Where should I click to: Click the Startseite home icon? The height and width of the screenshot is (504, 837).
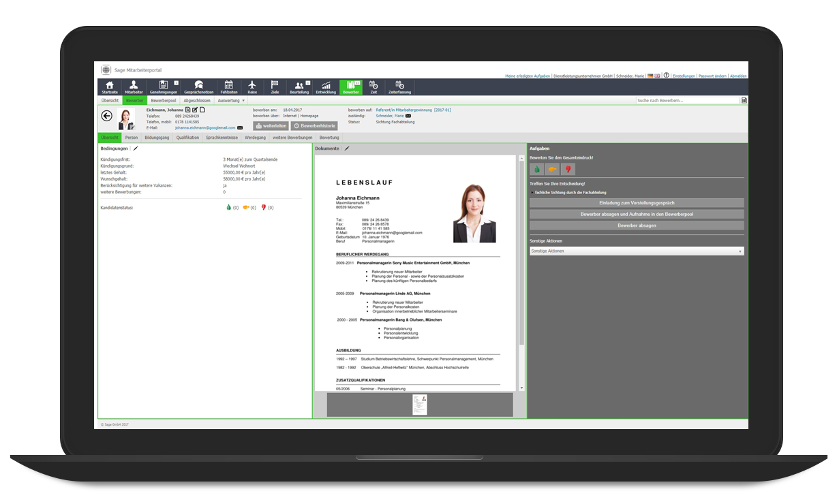[x=109, y=86]
